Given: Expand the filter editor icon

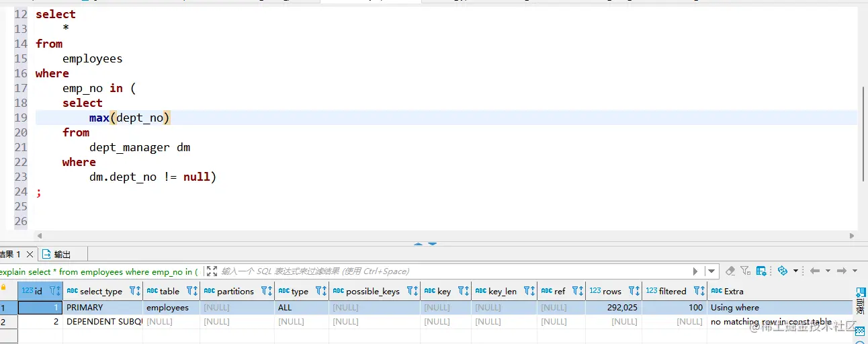Looking at the screenshot, I should (212, 271).
